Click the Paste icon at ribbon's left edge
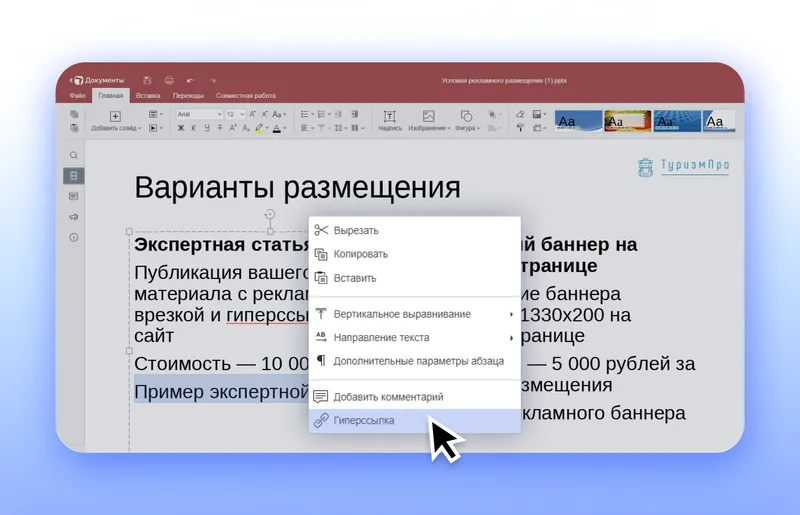The image size is (800, 515). coord(74,128)
